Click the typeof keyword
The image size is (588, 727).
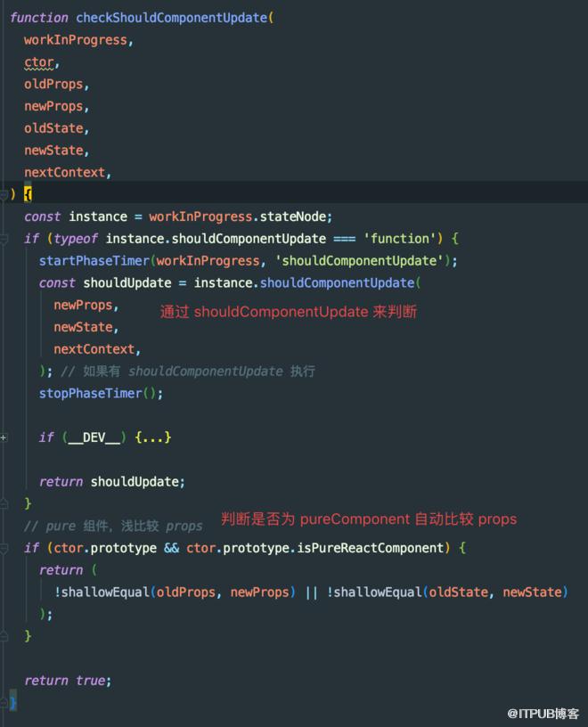pos(76,239)
